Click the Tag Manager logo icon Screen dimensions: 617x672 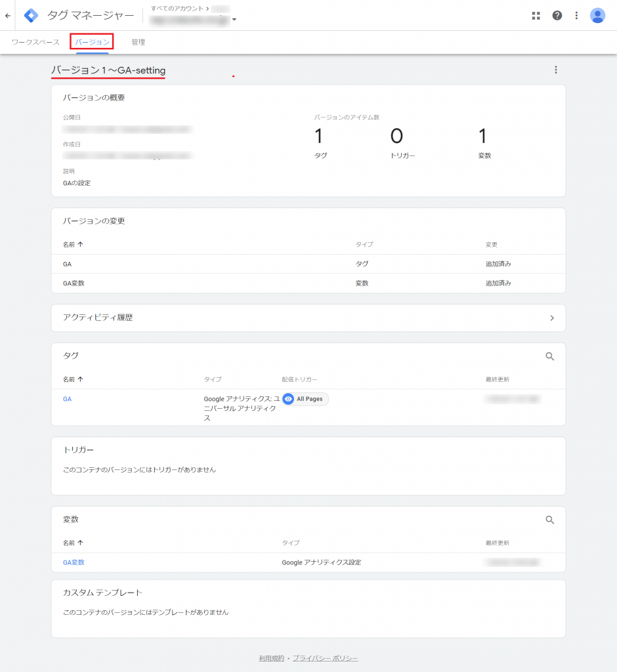(x=31, y=16)
